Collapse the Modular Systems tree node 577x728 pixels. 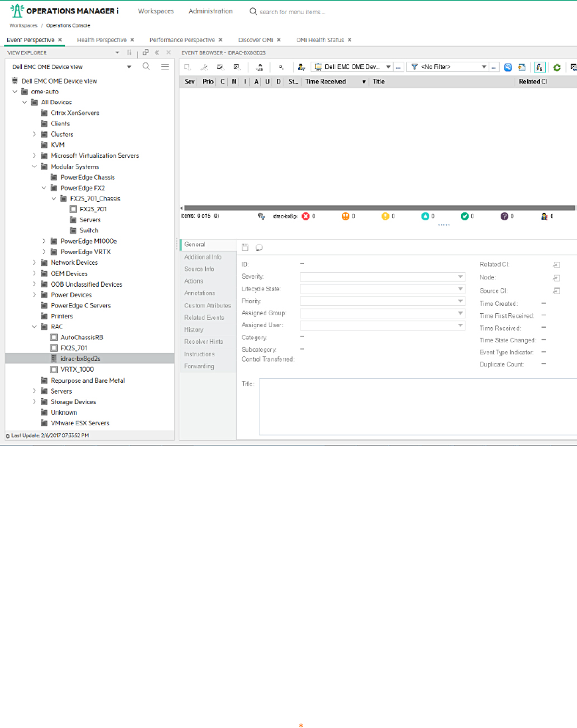(34, 167)
